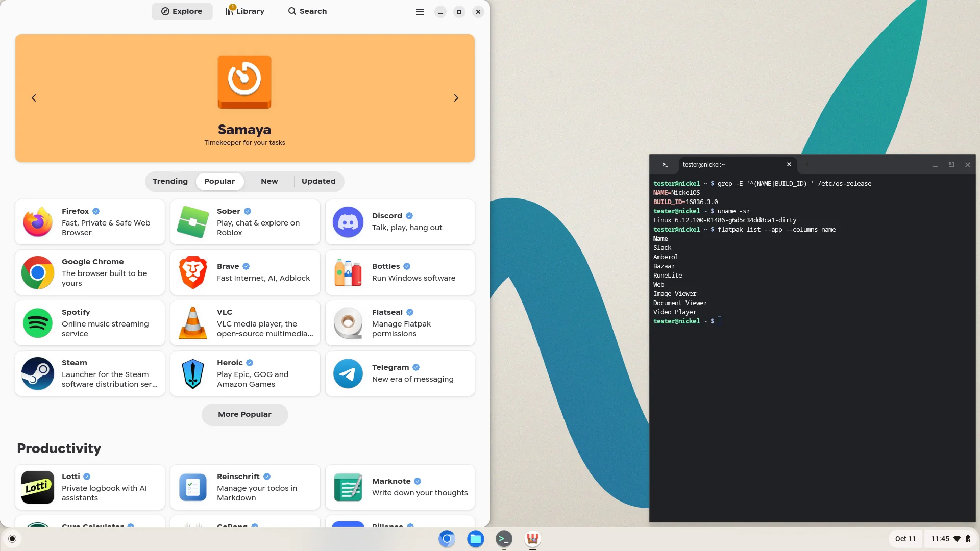Open the Steam app icon

[38, 373]
